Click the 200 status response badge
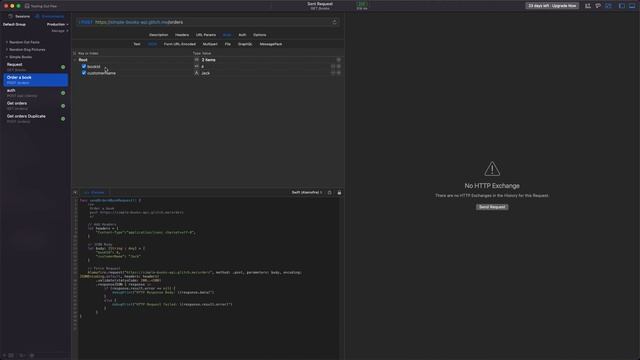 point(362,4)
